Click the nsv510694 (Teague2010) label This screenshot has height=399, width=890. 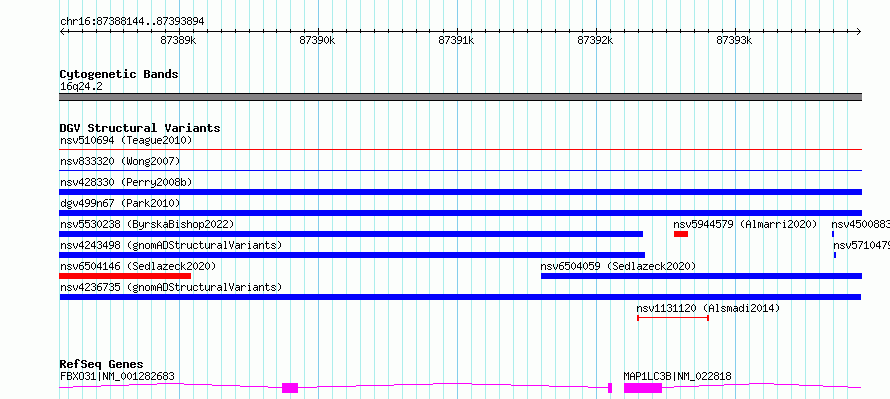126,140
